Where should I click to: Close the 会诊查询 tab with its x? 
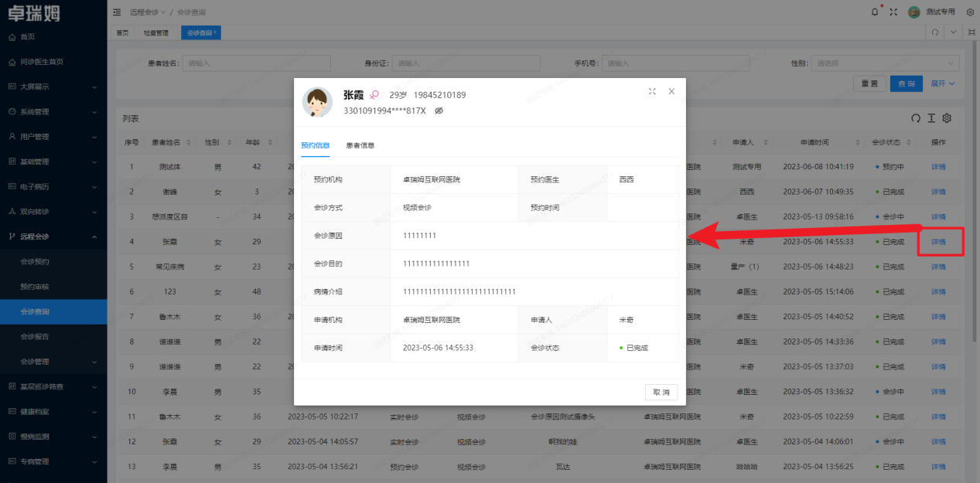click(x=215, y=33)
